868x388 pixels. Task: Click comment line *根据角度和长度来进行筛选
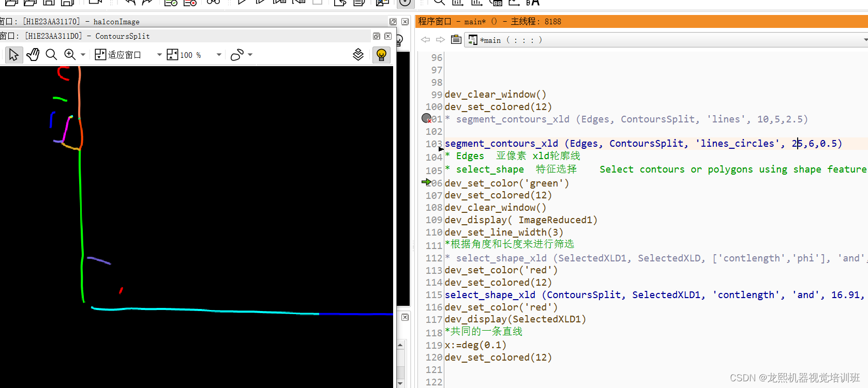point(510,244)
